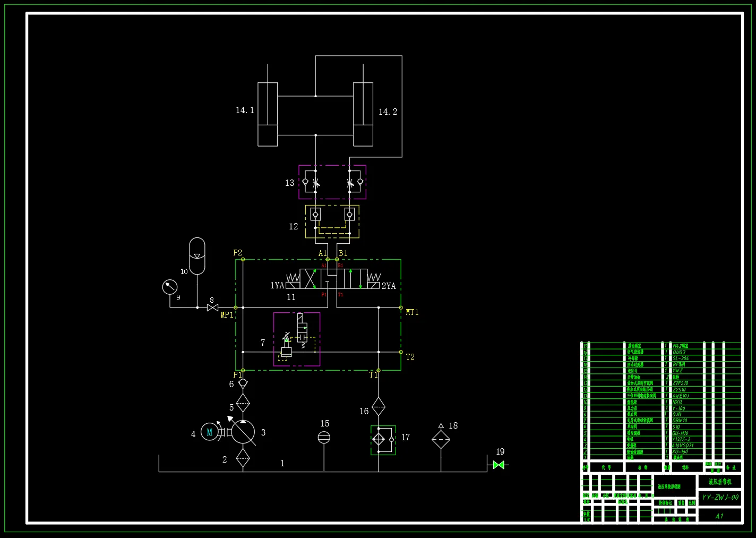Click the right lift cylinder 14.2
This screenshot has width=756, height=538.
click(363, 114)
